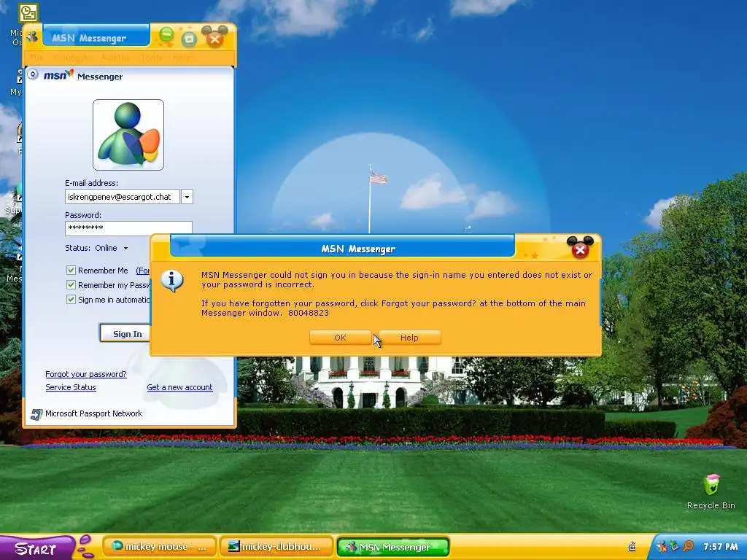This screenshot has height=560, width=747.
Task: Open the Recycle Bin desktop icon
Action: point(711,492)
